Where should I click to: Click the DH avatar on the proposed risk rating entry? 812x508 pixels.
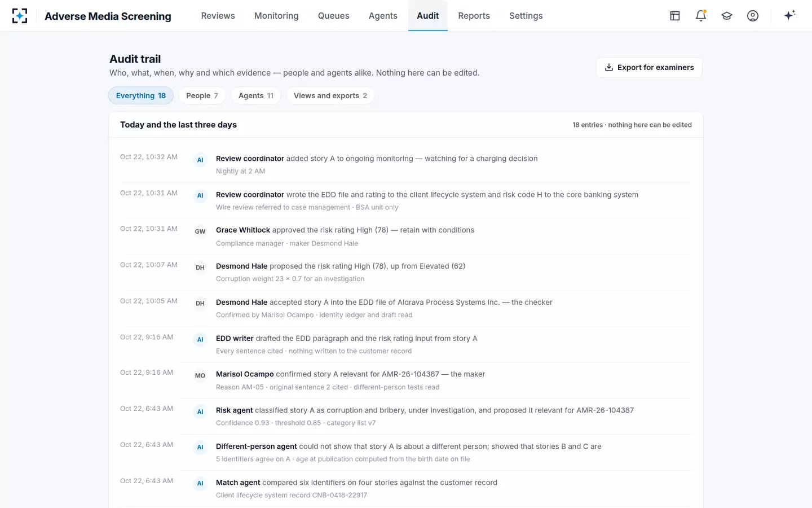[x=200, y=268]
